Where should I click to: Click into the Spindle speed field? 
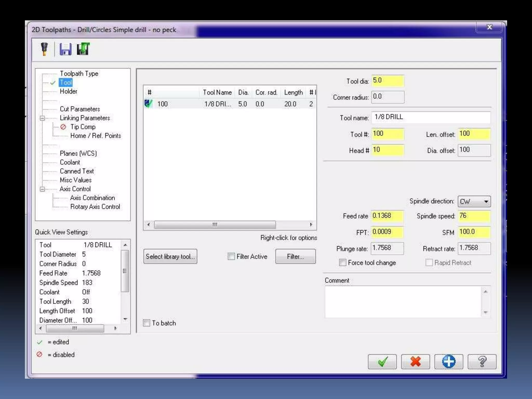pyautogui.click(x=474, y=216)
